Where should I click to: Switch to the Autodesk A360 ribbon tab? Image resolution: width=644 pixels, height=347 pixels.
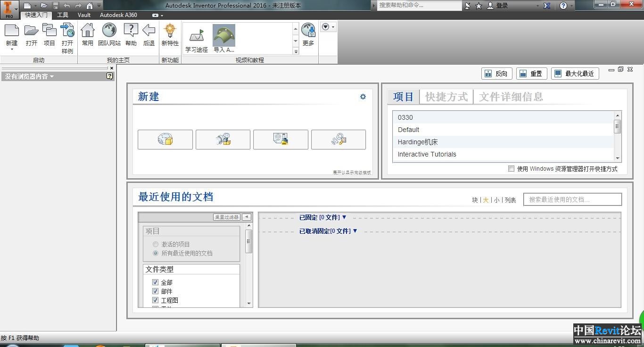coord(118,15)
